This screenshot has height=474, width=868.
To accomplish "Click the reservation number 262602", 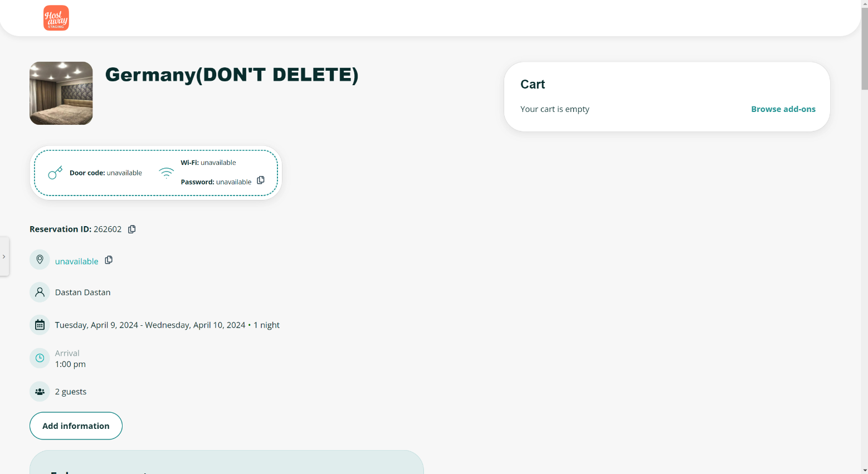I will tap(108, 229).
